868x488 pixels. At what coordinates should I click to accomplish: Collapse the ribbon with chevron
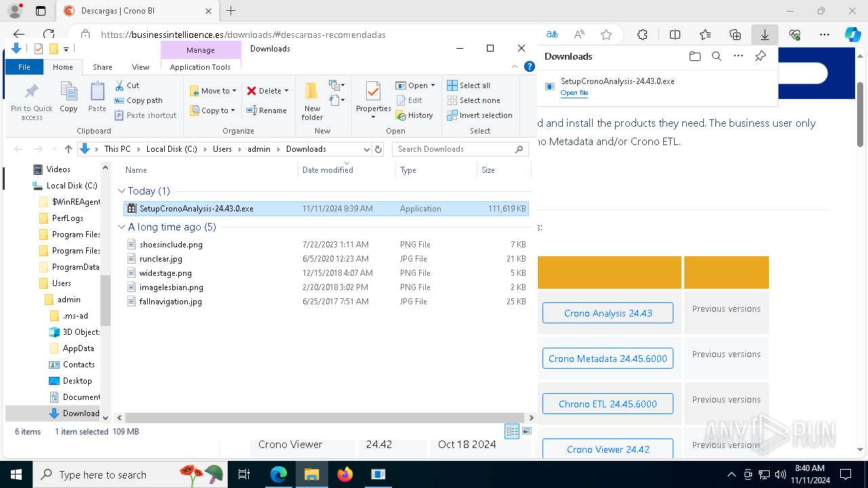[x=515, y=67]
